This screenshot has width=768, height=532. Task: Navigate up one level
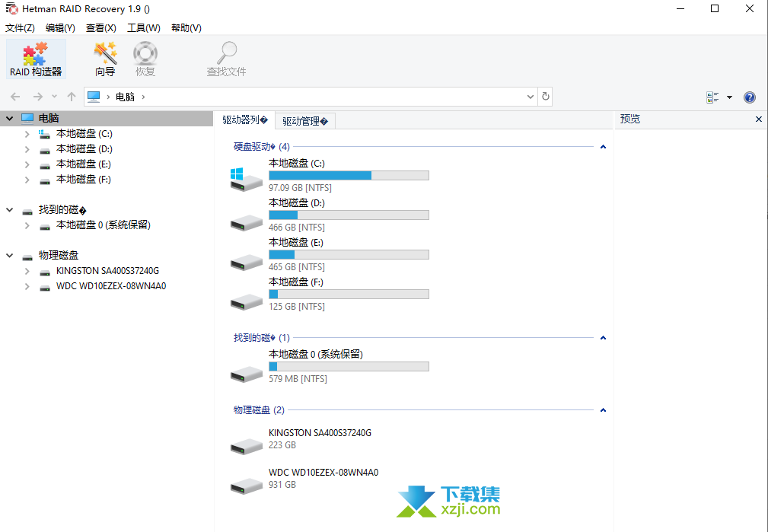pos(72,97)
